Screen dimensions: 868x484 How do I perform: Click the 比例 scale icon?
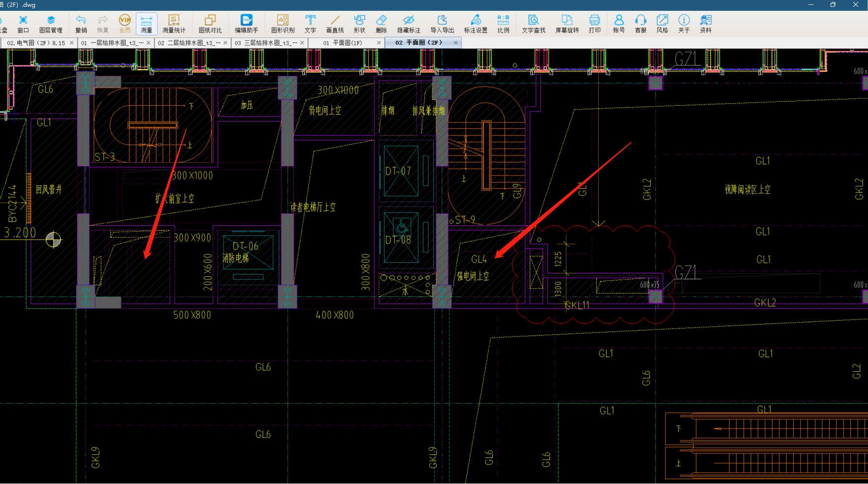pyautogui.click(x=503, y=24)
